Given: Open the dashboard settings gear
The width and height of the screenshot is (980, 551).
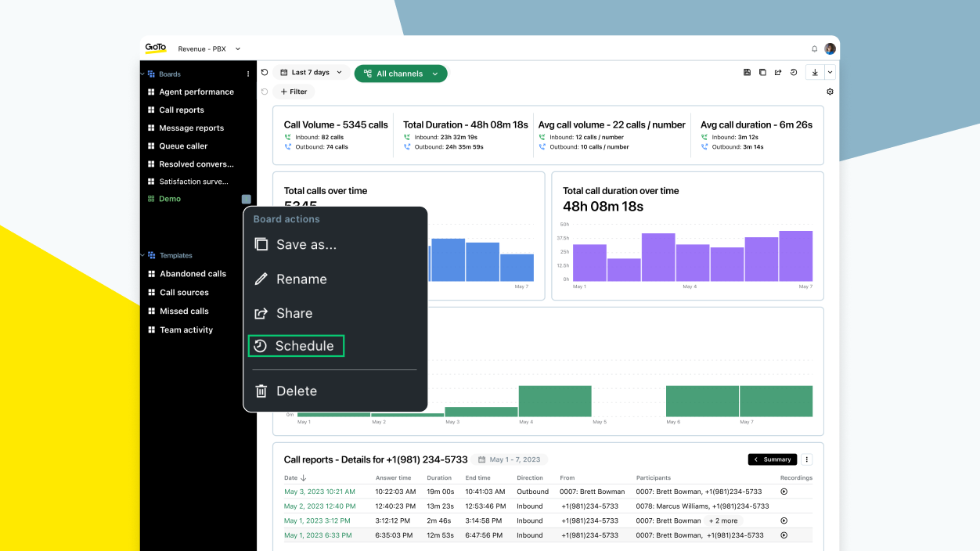Looking at the screenshot, I should [x=830, y=92].
